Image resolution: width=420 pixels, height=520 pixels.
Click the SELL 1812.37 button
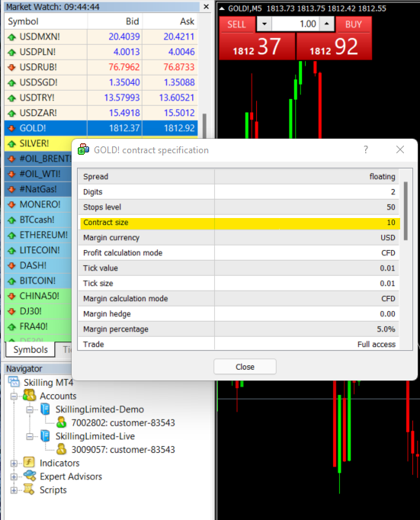(257, 47)
